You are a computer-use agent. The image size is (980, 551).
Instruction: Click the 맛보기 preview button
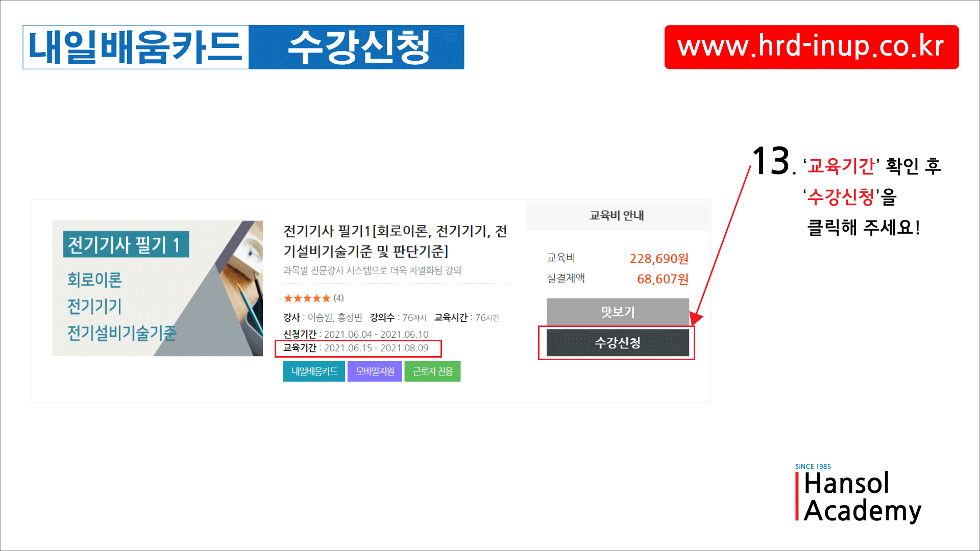coord(618,312)
